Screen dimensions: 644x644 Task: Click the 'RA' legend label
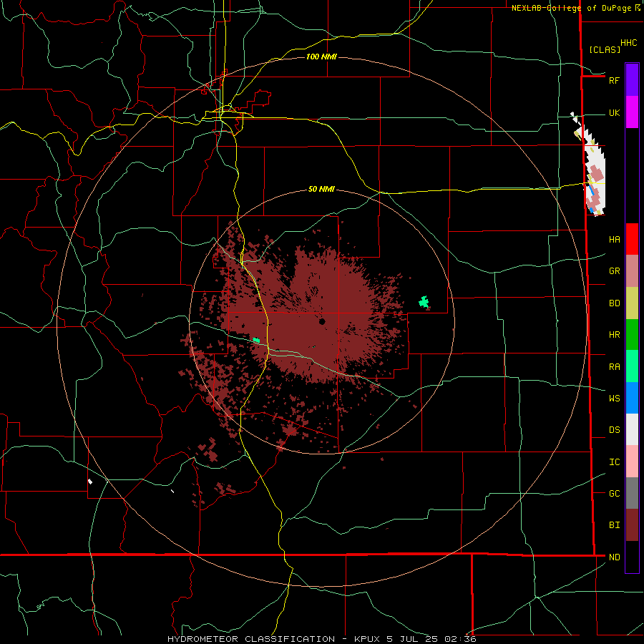pyautogui.click(x=615, y=367)
